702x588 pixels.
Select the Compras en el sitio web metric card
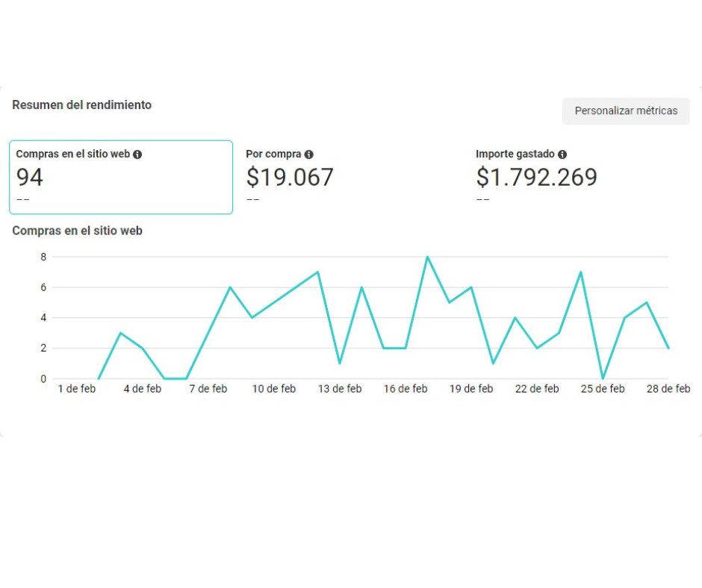tap(121, 177)
